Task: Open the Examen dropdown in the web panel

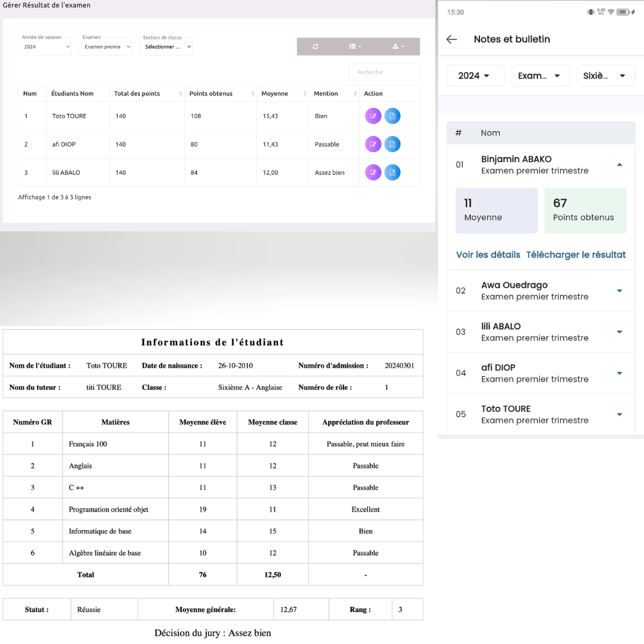Action: click(105, 47)
